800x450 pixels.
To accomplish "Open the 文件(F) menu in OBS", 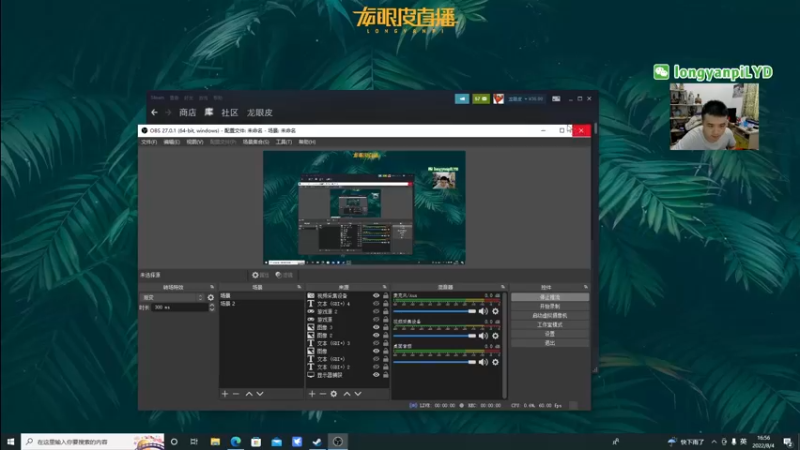I will click(x=149, y=142).
